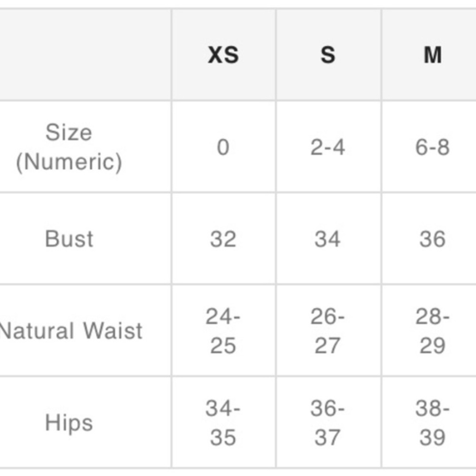Click the bust value 34 cell
The image size is (476, 476).
328,239
